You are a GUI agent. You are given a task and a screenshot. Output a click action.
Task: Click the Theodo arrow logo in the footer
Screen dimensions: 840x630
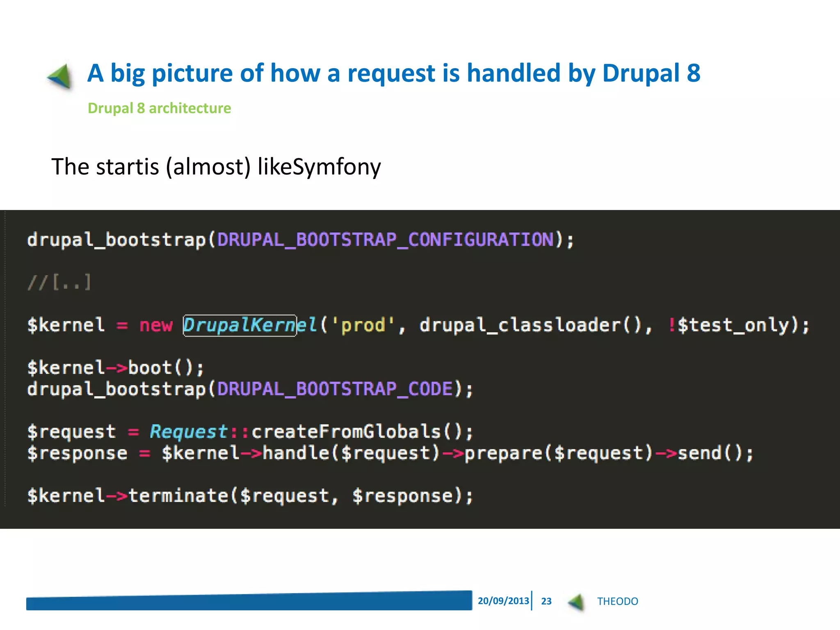coord(576,602)
